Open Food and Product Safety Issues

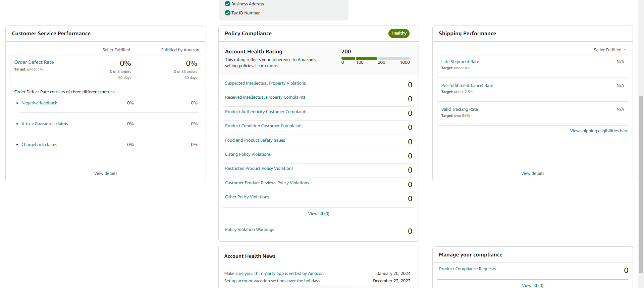(255, 140)
